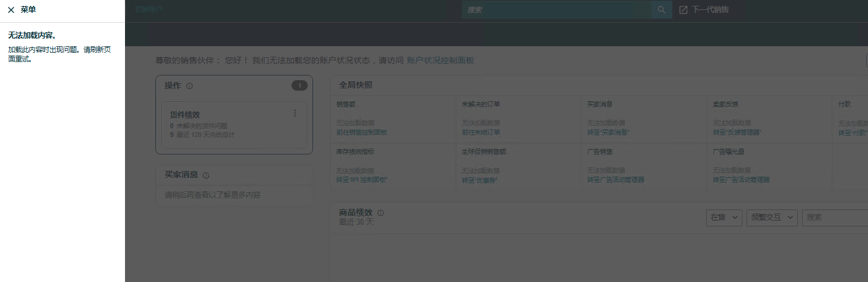The height and width of the screenshot is (282, 868).
Task: Click the top header 搜索 input field
Action: 555,10
